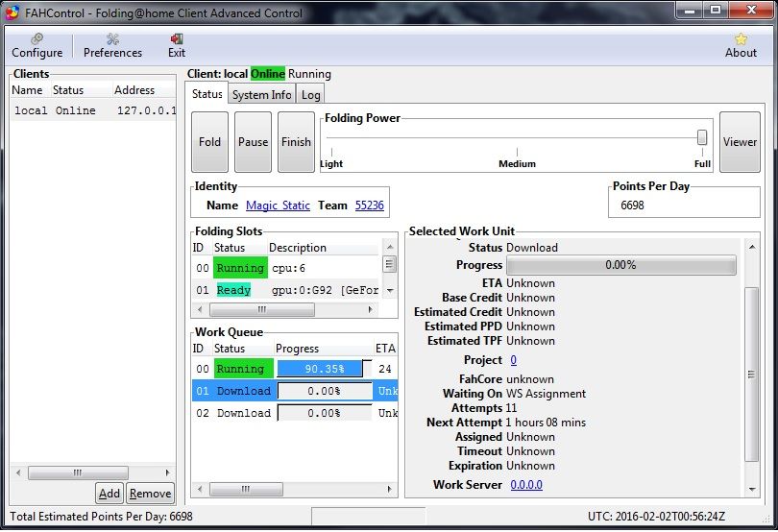
Task: Open the Project 0 link
Action: pyautogui.click(x=513, y=360)
